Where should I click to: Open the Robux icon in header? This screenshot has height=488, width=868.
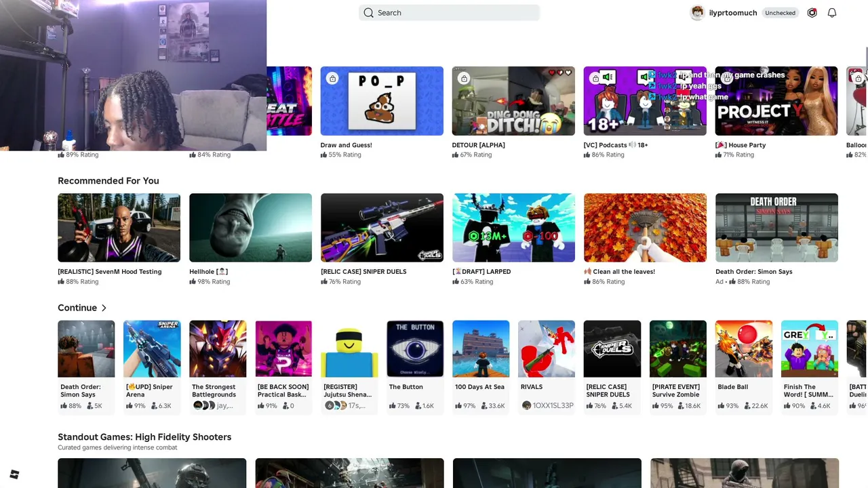point(812,13)
